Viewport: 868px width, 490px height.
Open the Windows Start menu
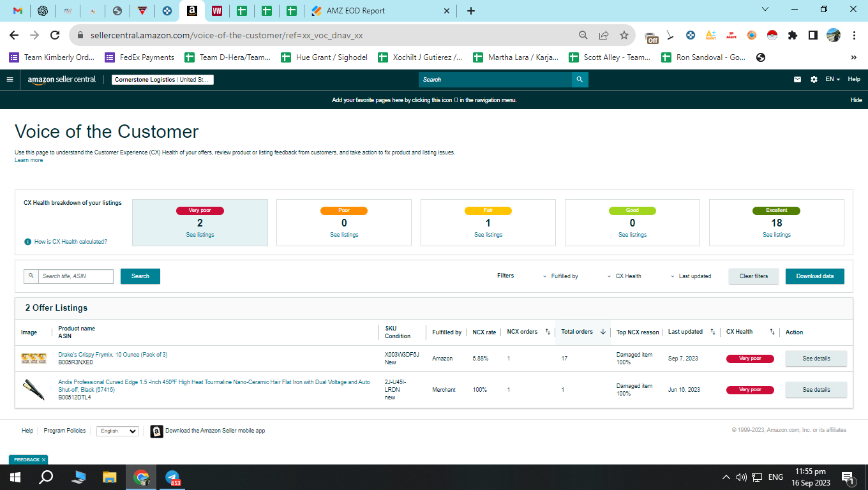(15, 477)
